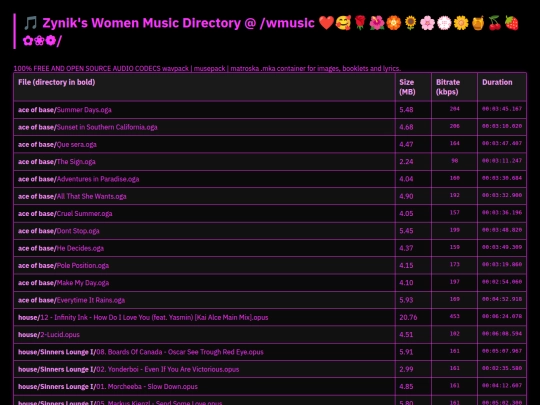
Task: Click the sunflower emoji in title
Action: (x=410, y=23)
